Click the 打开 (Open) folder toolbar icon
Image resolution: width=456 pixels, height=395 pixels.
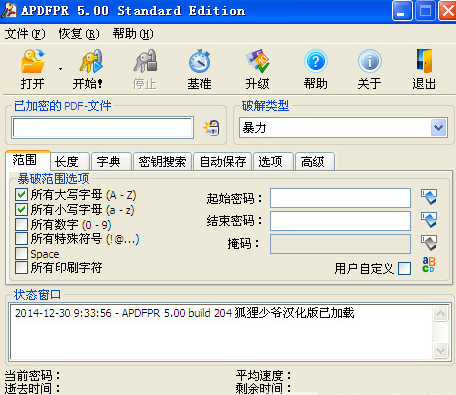click(x=33, y=61)
